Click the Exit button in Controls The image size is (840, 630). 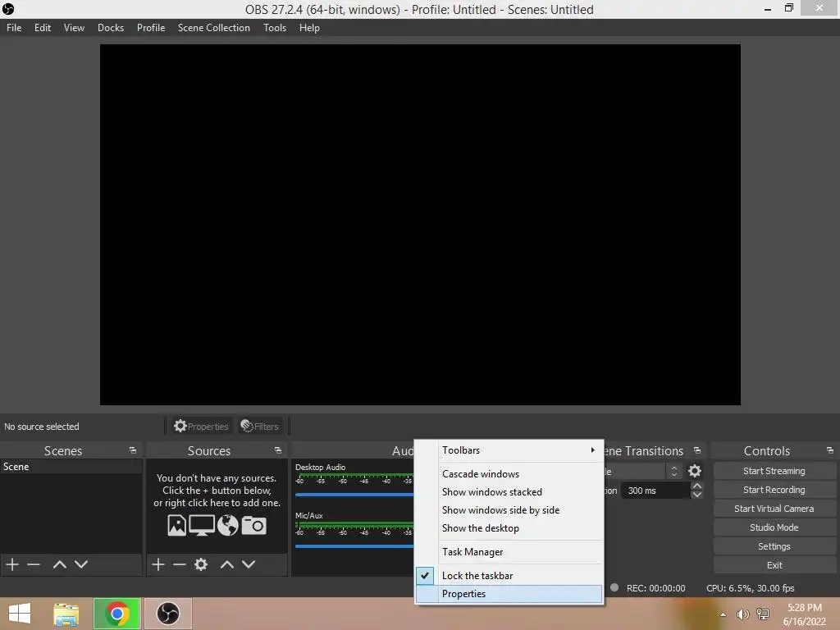tap(774, 565)
